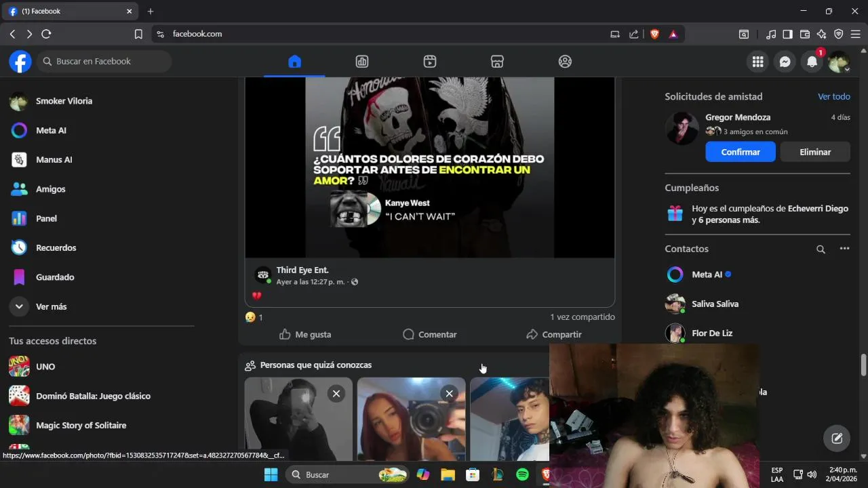Open the Groups tab icon

(565, 62)
